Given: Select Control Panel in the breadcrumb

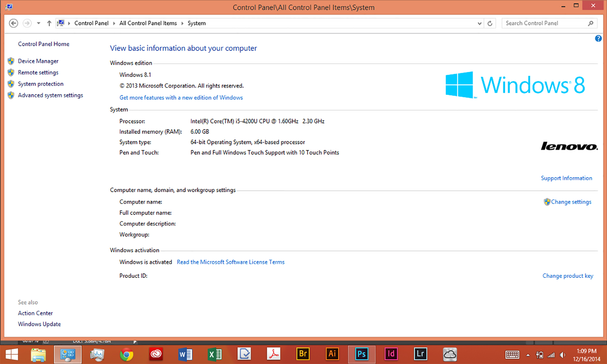Looking at the screenshot, I should pyautogui.click(x=91, y=23).
